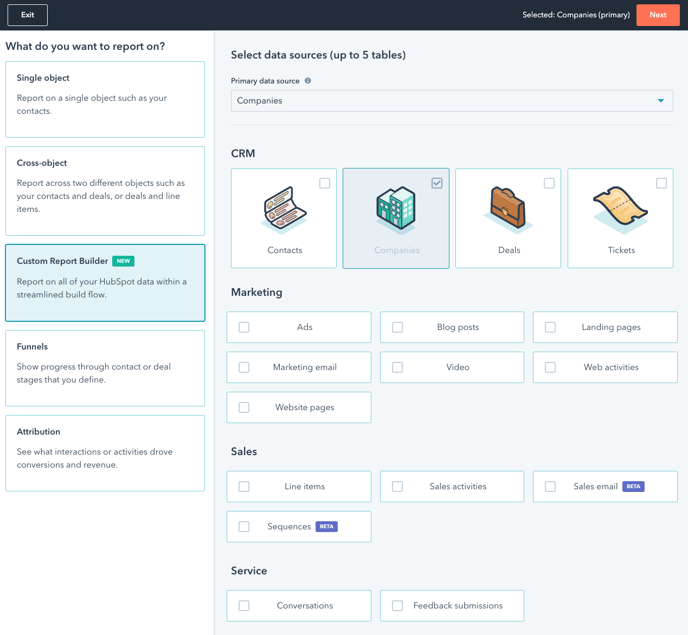Check the Blog posts data source

tap(397, 327)
